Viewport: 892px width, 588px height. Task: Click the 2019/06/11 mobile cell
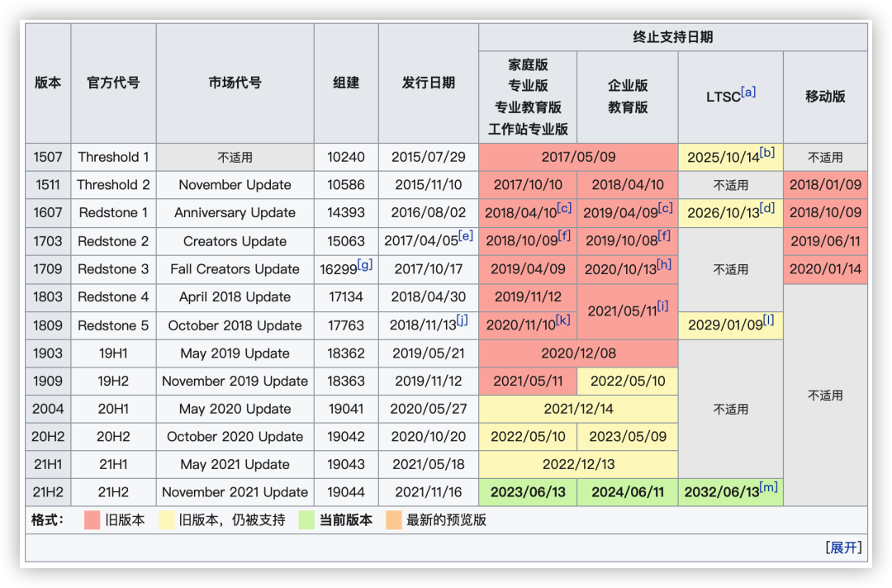825,241
